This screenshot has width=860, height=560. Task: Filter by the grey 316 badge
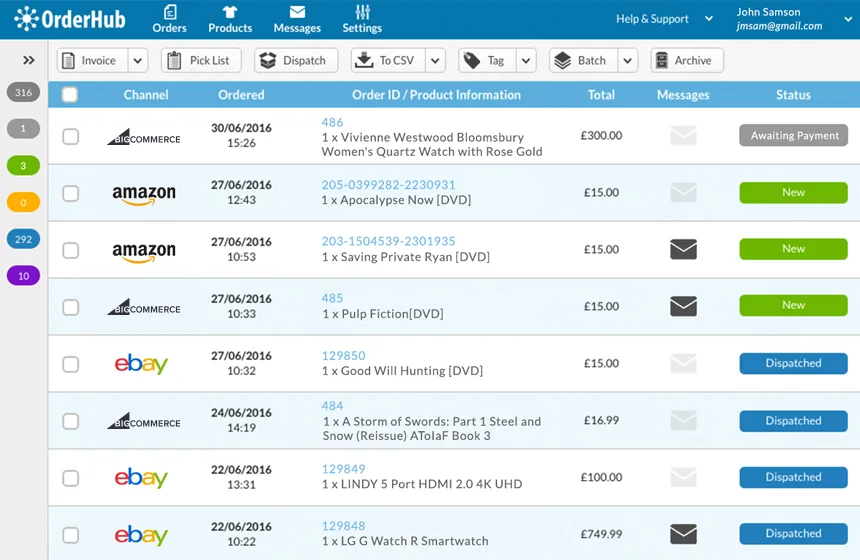coord(23,92)
